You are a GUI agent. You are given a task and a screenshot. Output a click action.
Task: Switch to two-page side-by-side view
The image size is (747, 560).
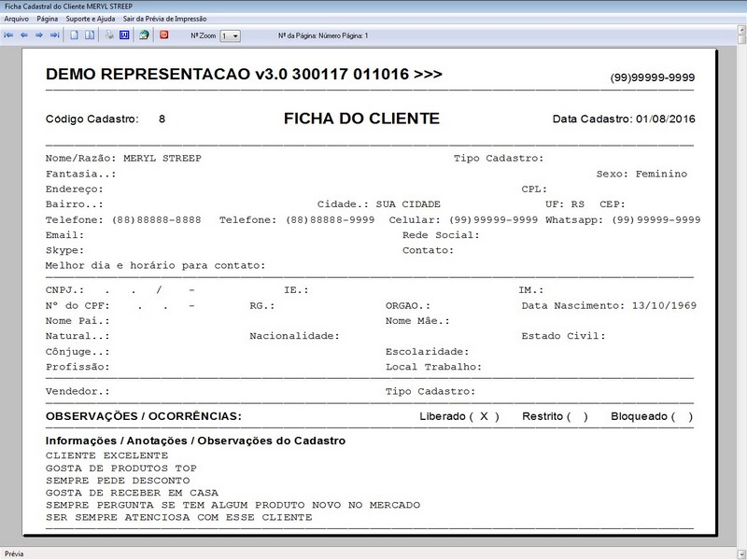[x=90, y=35]
